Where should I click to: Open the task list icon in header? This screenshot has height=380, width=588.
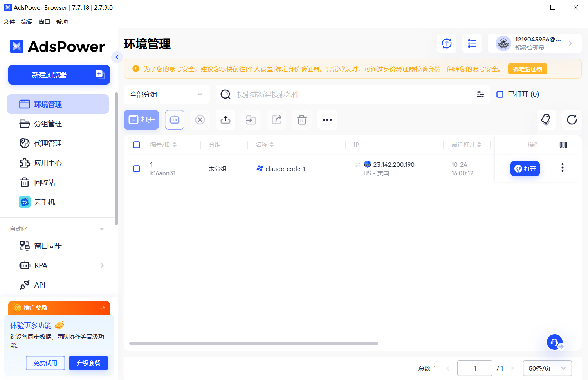[472, 43]
